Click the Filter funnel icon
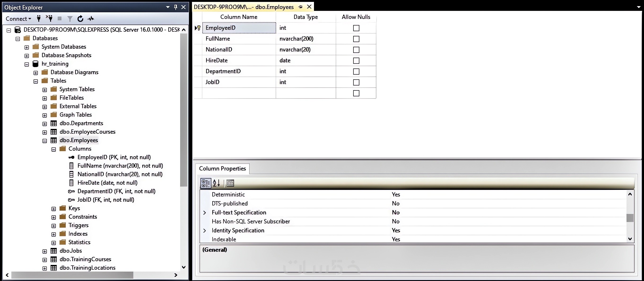 70,19
